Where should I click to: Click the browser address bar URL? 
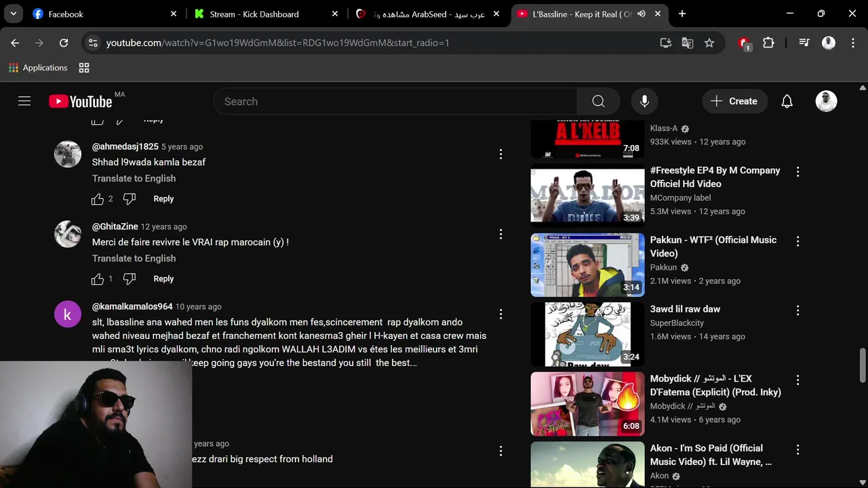278,43
